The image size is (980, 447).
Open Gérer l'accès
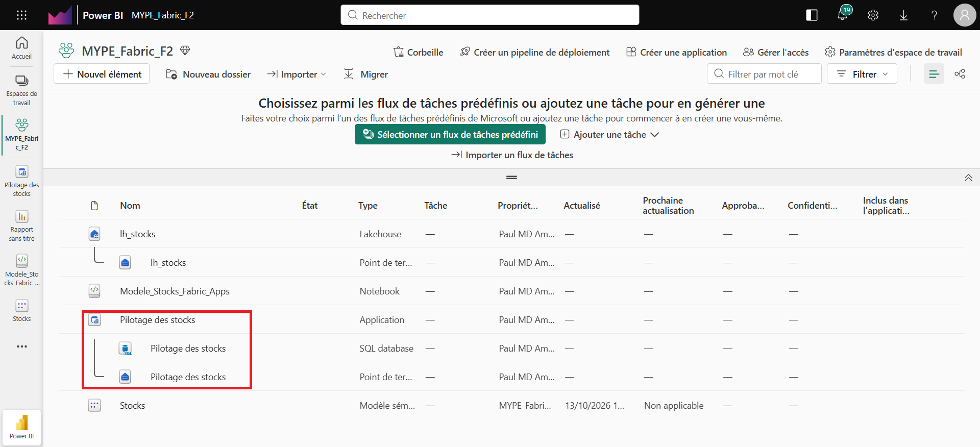point(776,52)
